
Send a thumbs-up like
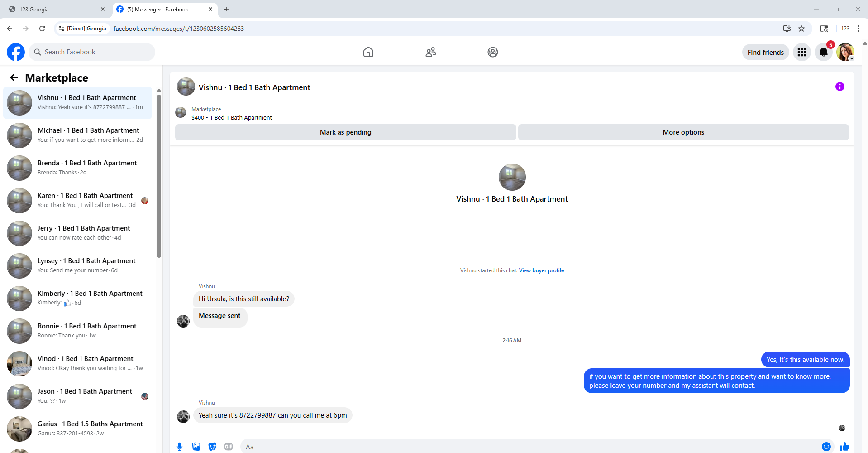coord(844,447)
